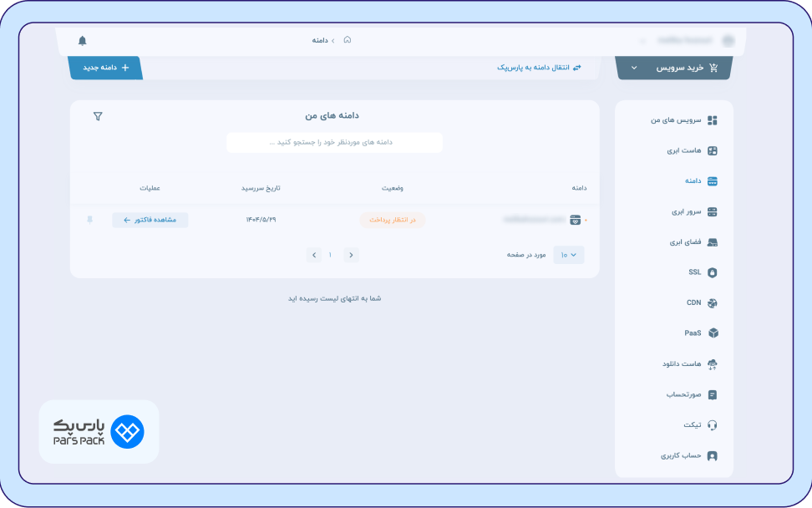812x508 pixels.
Task: Click the دامنه sidebar icon
Action: pyautogui.click(x=713, y=181)
